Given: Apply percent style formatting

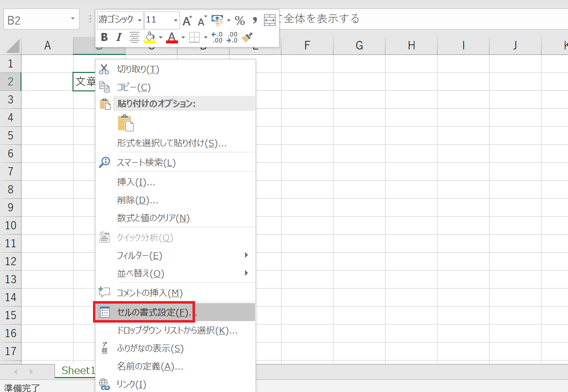Looking at the screenshot, I should [240, 20].
